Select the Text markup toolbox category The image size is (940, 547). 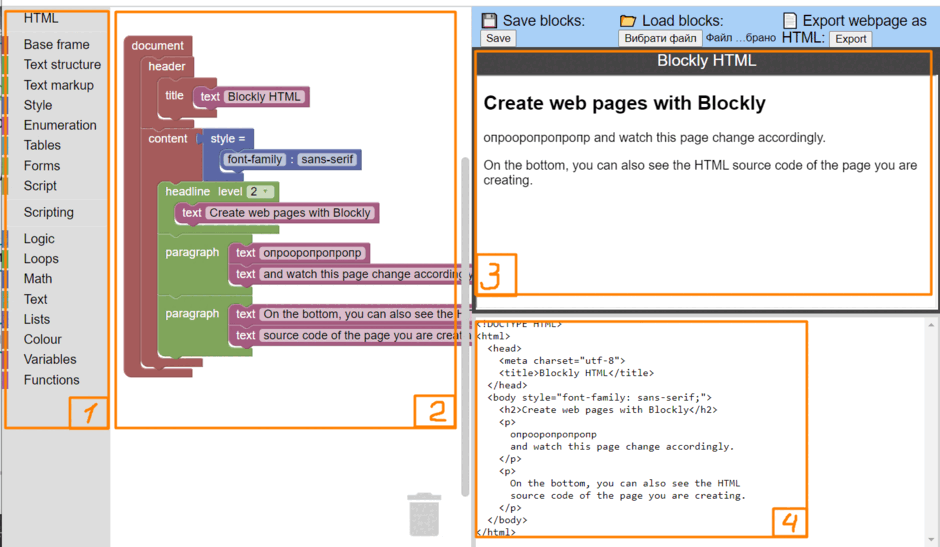(x=58, y=85)
